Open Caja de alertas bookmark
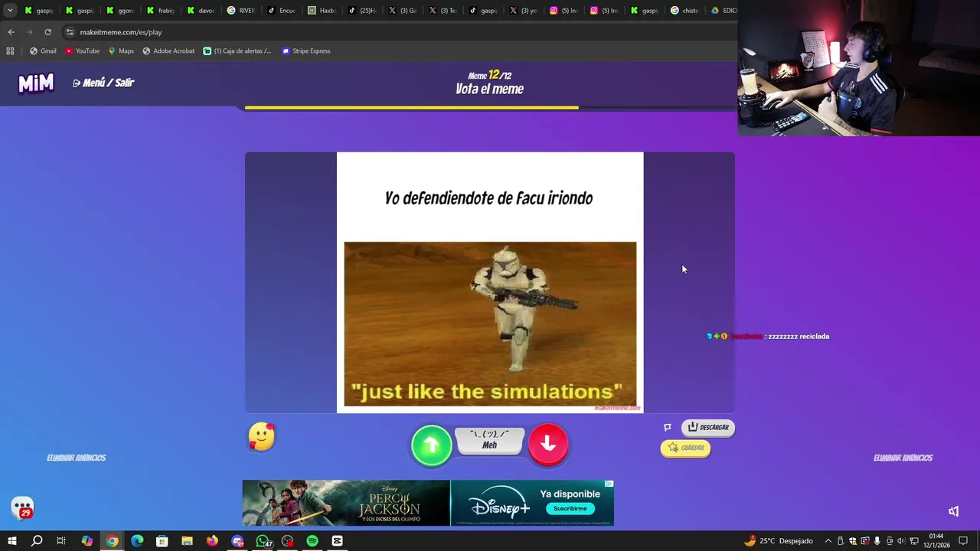Viewport: 980px width, 551px height. tap(237, 51)
